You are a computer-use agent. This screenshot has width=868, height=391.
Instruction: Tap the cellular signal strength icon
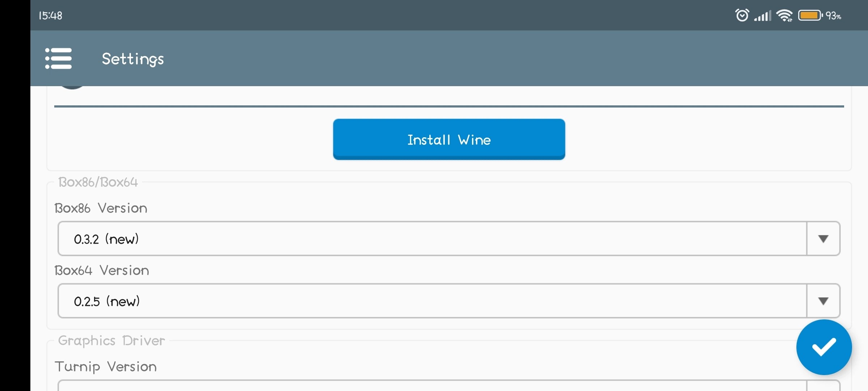coord(762,15)
